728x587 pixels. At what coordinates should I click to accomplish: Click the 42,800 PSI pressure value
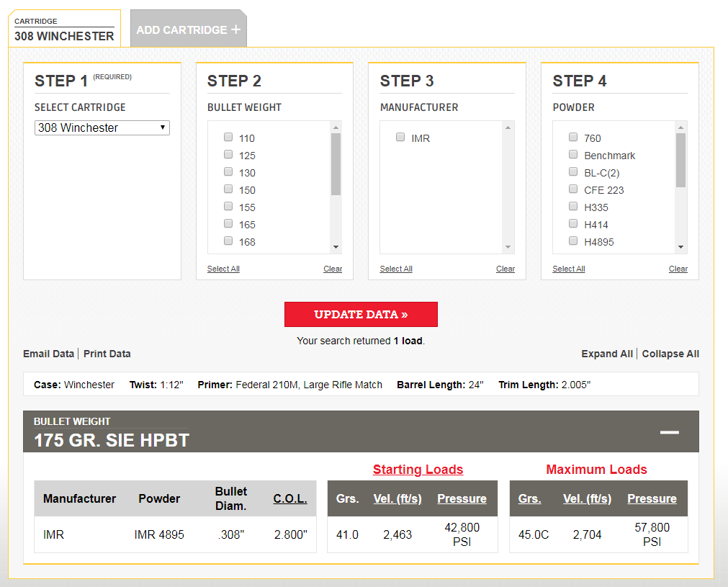462,534
